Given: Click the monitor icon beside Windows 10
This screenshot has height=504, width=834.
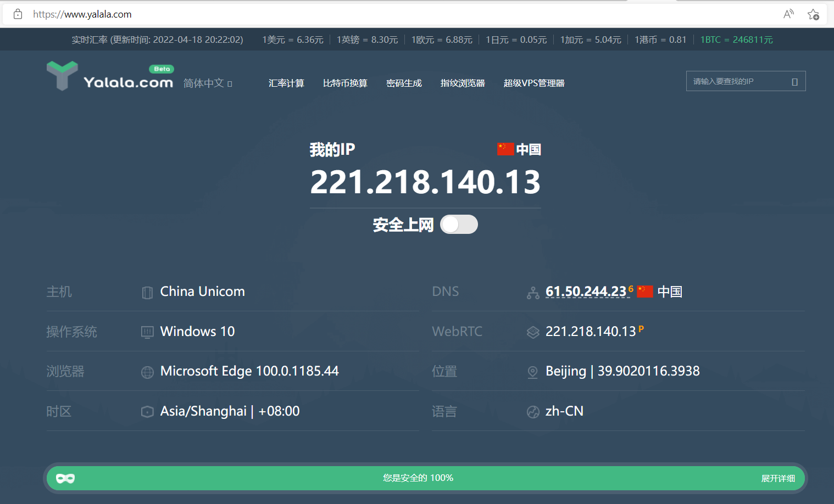Looking at the screenshot, I should click(147, 332).
